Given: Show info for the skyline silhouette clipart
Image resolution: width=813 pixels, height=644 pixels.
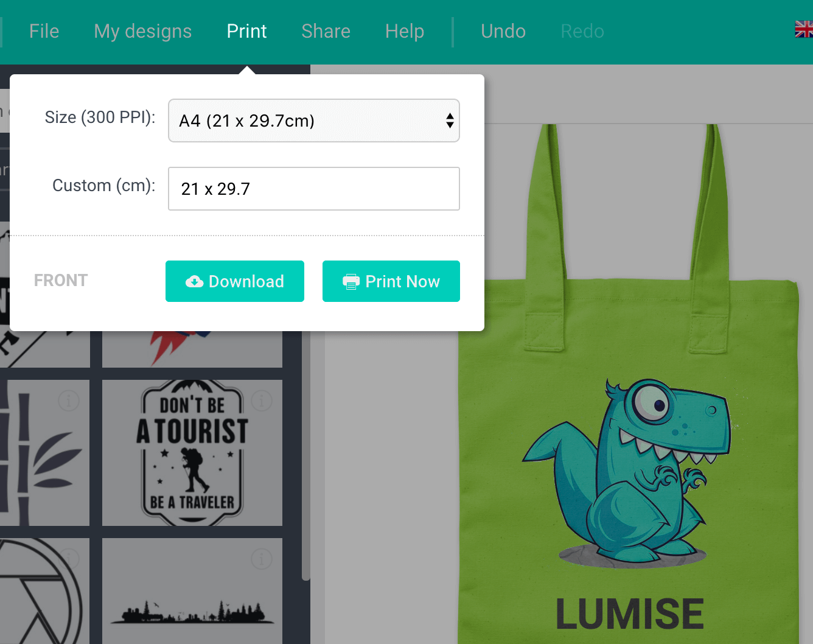Looking at the screenshot, I should (262, 559).
